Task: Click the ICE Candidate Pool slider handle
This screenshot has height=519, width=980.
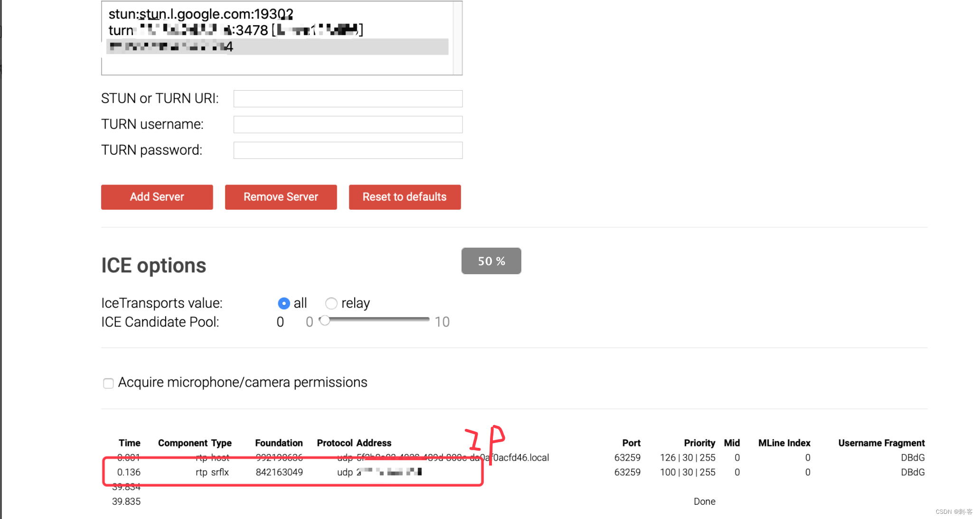Action: point(325,321)
